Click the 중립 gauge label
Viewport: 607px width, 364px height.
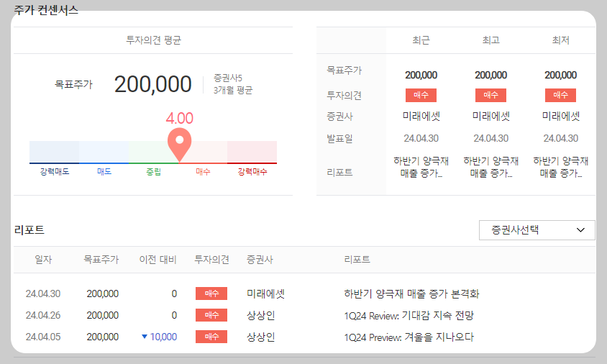coord(153,171)
